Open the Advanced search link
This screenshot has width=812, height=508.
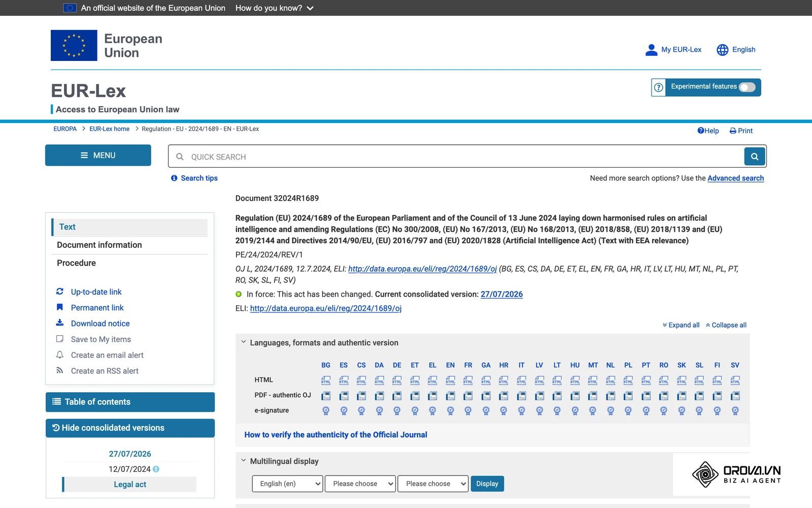coord(735,178)
